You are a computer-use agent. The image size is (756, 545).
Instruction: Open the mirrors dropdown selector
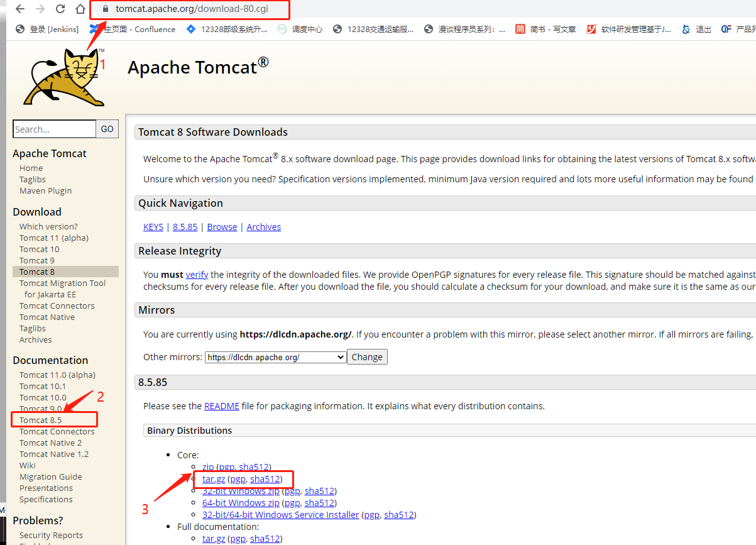click(x=275, y=356)
